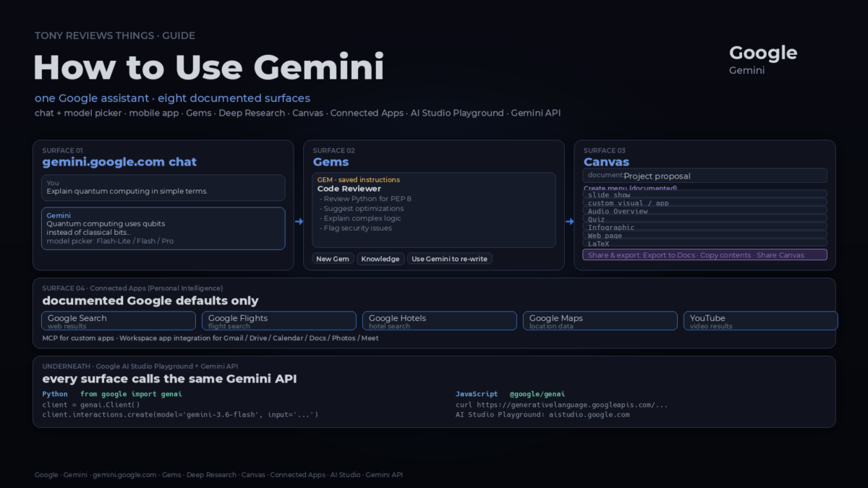
Task: Click the 'SURFACE 02' label
Action: (x=333, y=150)
